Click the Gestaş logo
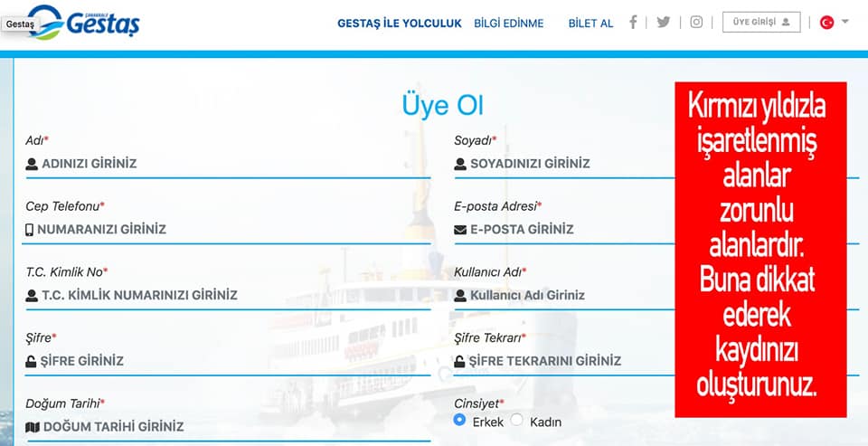 84,22
